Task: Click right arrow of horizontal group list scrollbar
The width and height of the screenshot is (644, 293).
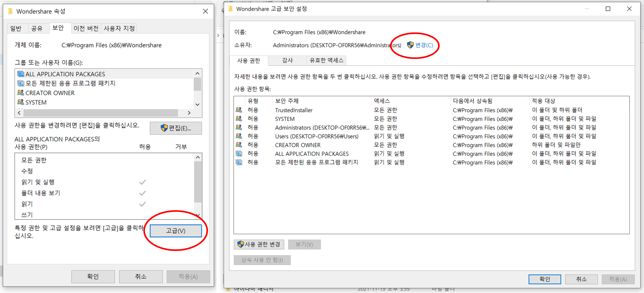Action: click(189, 113)
